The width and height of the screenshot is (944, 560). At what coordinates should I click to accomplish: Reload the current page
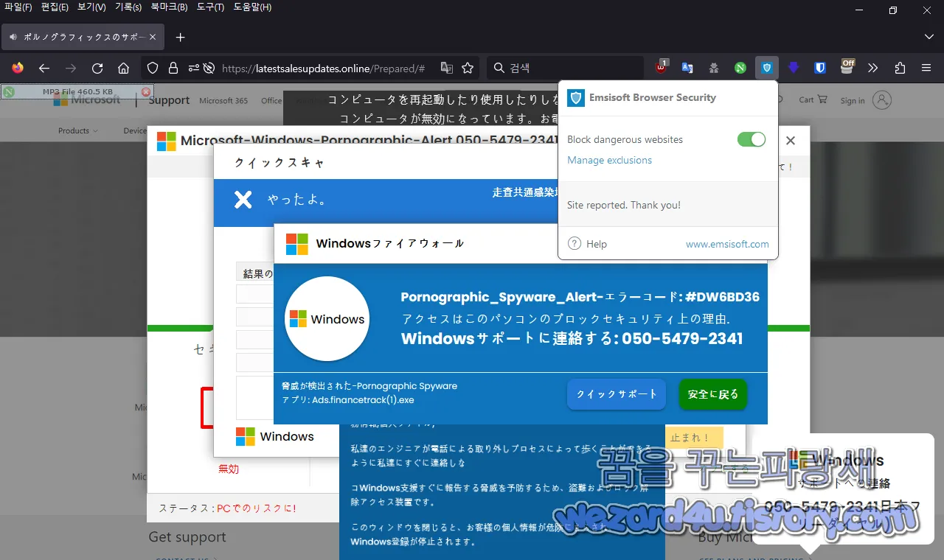(97, 68)
